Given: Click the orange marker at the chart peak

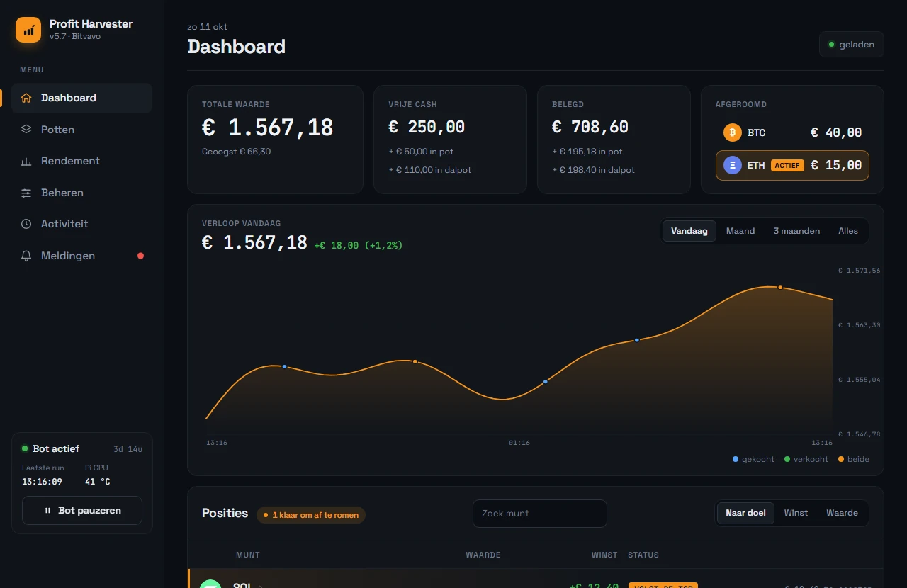Looking at the screenshot, I should (x=780, y=288).
